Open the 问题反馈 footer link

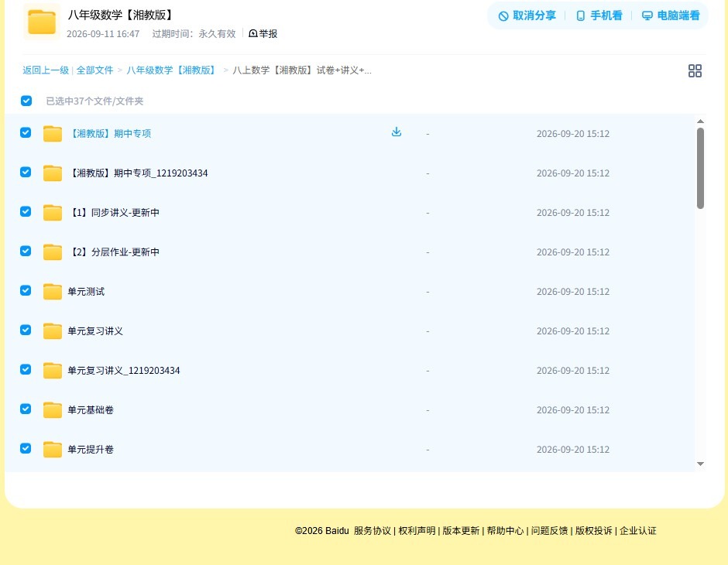tap(549, 531)
